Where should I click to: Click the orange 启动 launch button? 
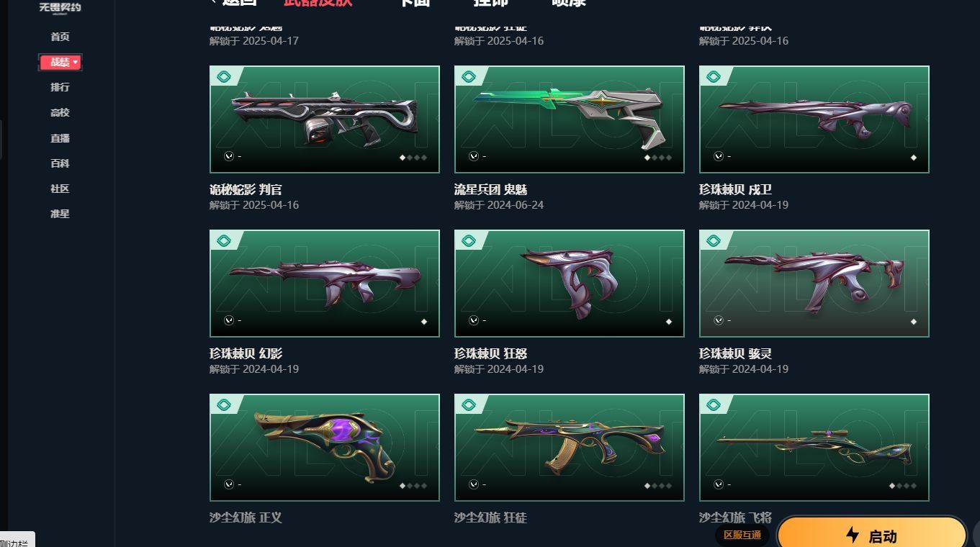click(872, 535)
